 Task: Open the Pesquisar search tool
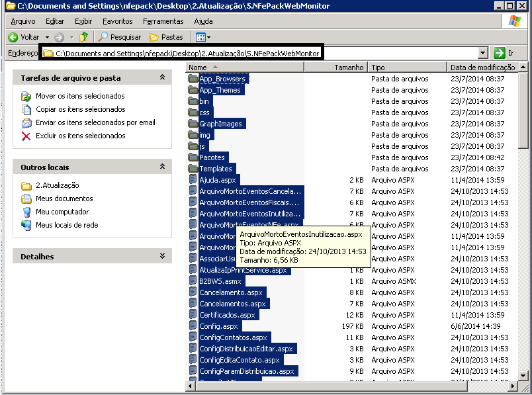pyautogui.click(x=120, y=37)
